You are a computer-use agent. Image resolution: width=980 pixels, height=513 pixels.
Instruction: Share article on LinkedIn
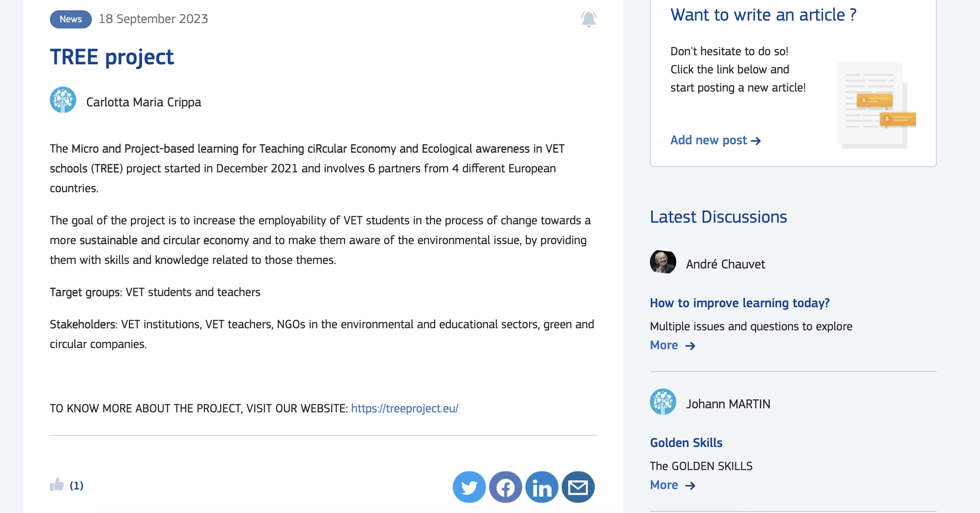point(542,487)
